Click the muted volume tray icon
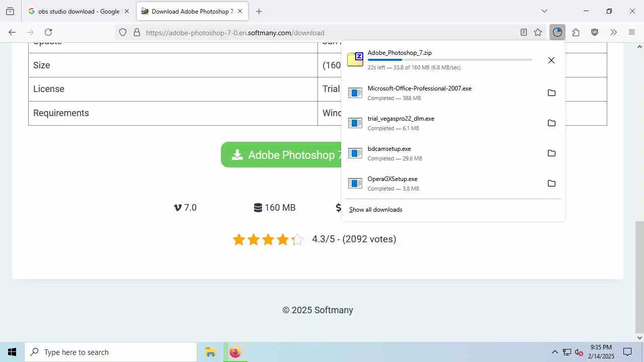This screenshot has height=362, width=644. click(x=579, y=352)
